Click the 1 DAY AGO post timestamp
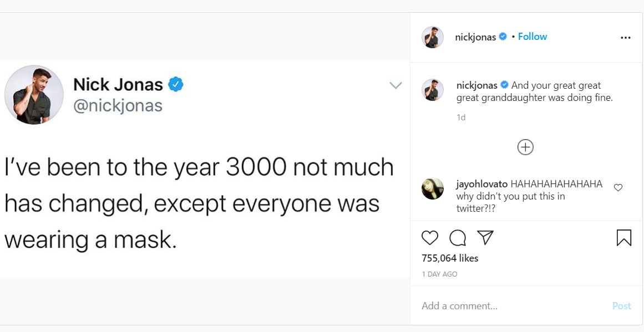Viewport: 644px width, 332px height. pos(439,274)
